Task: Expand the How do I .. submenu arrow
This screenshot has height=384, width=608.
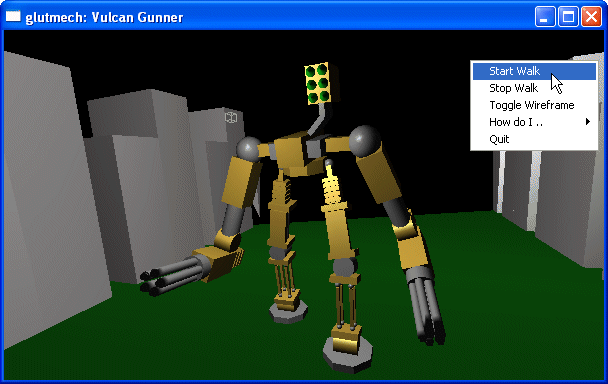Action: 588,122
